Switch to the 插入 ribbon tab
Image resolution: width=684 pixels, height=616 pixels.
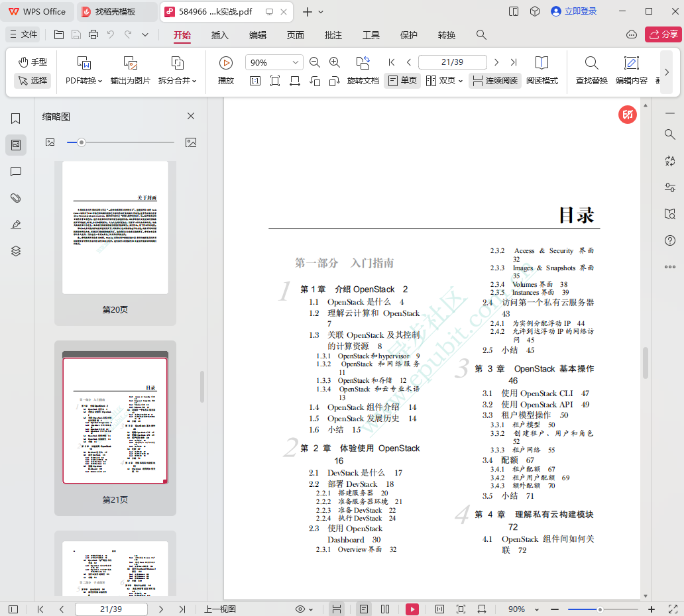pos(219,35)
